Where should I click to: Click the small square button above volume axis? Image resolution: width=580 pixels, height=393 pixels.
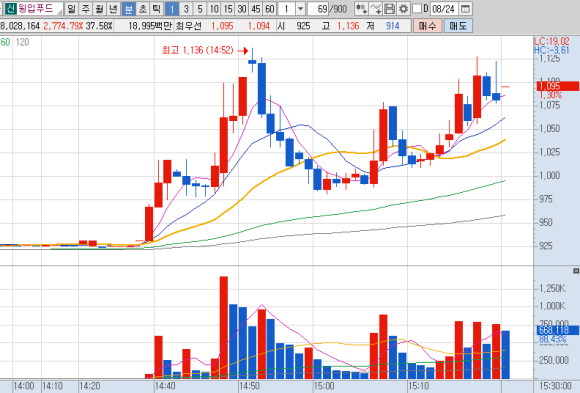click(576, 271)
